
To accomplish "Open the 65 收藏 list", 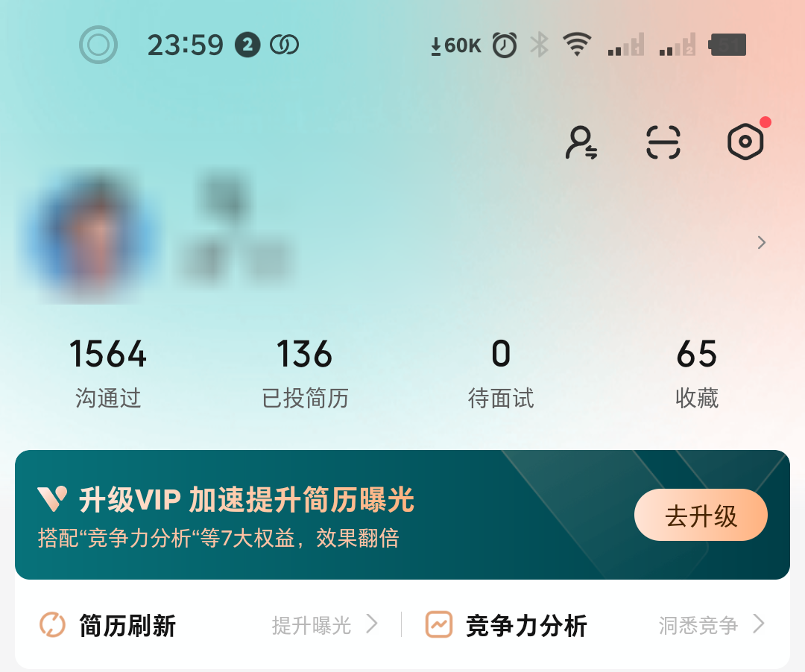I will tap(697, 373).
